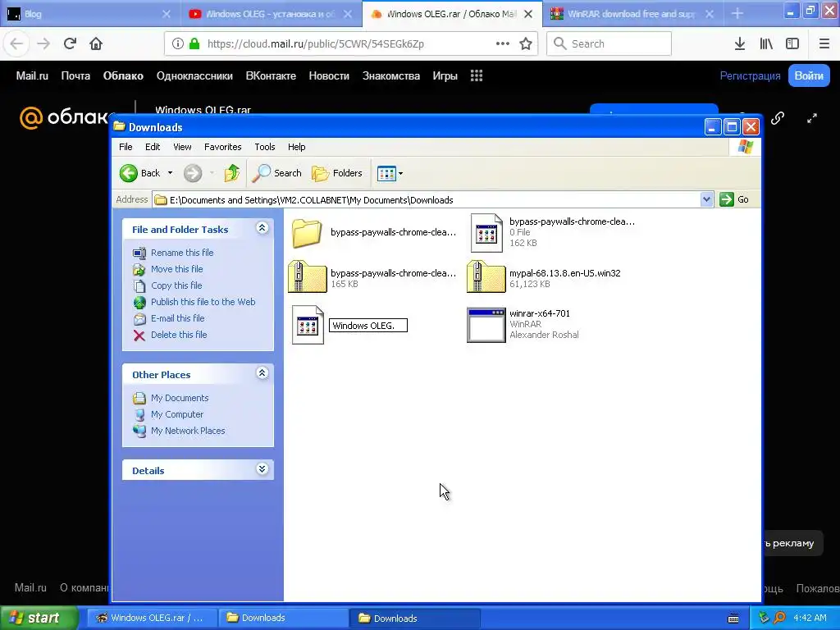This screenshot has height=630, width=840.
Task: Open the Favorites menu
Action: [x=223, y=147]
